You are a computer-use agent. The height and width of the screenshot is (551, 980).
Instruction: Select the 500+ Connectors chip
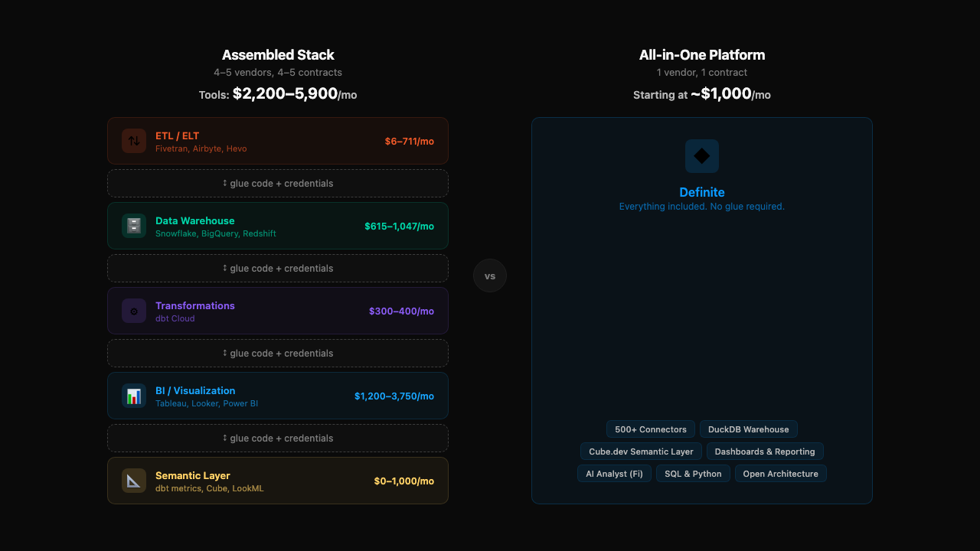pyautogui.click(x=651, y=429)
